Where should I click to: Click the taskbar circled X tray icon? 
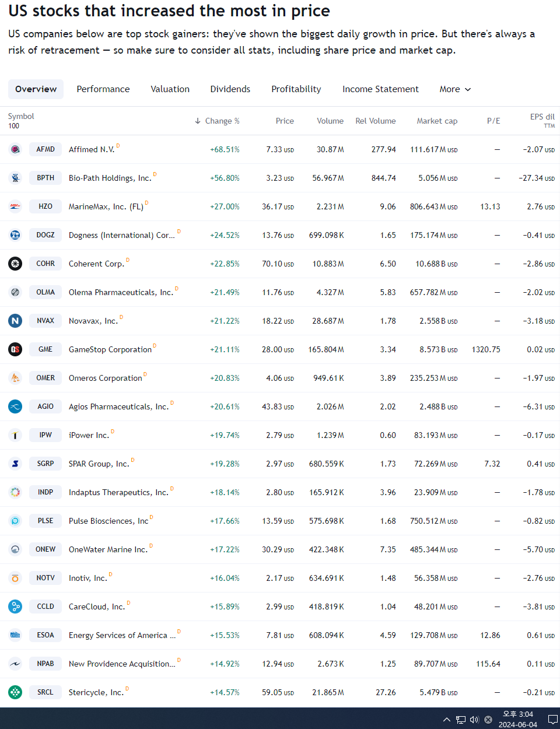point(488,720)
